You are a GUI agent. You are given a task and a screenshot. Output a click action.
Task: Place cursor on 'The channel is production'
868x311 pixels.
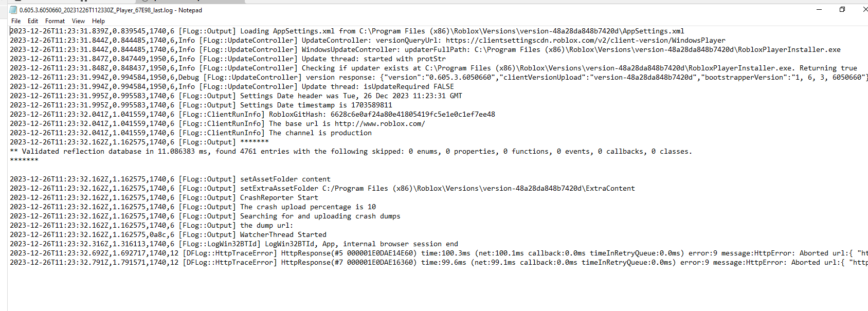320,133
